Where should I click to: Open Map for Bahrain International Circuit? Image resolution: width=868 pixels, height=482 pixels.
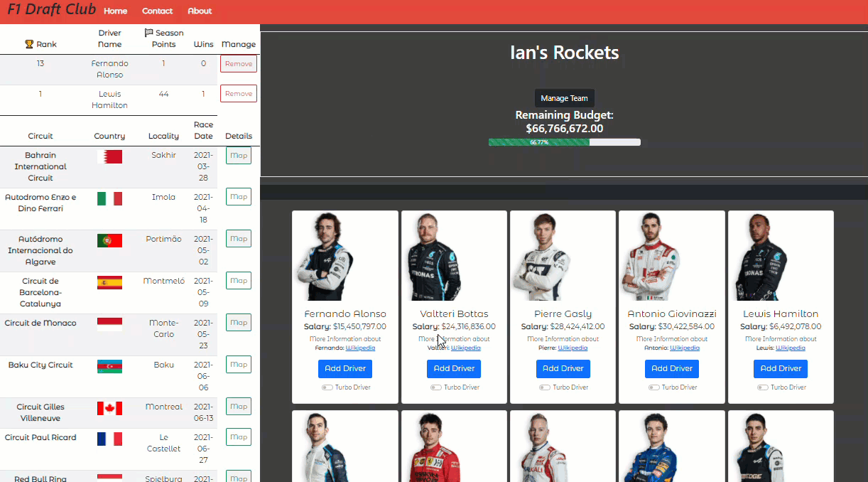click(239, 155)
